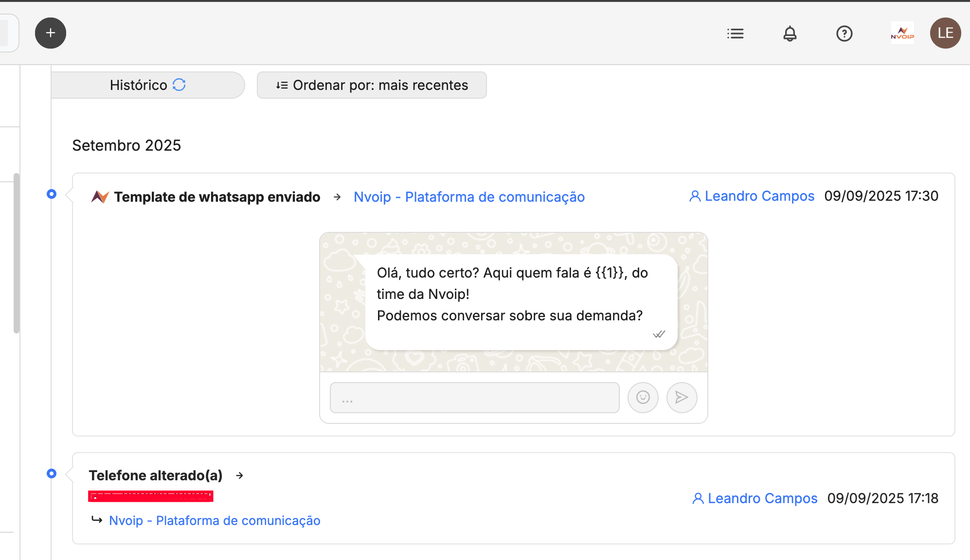Screen dimensions: 970x560
Task: Open the LE user avatar menu
Action: [x=945, y=33]
